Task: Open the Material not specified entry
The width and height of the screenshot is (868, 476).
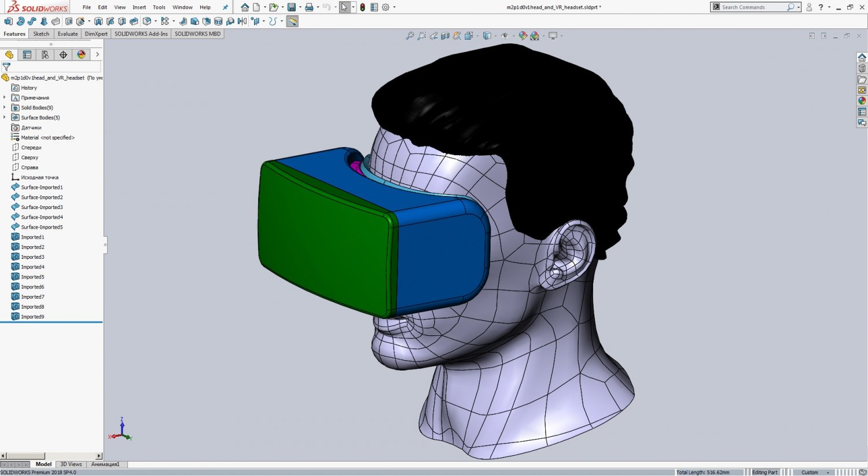Action: tap(47, 137)
